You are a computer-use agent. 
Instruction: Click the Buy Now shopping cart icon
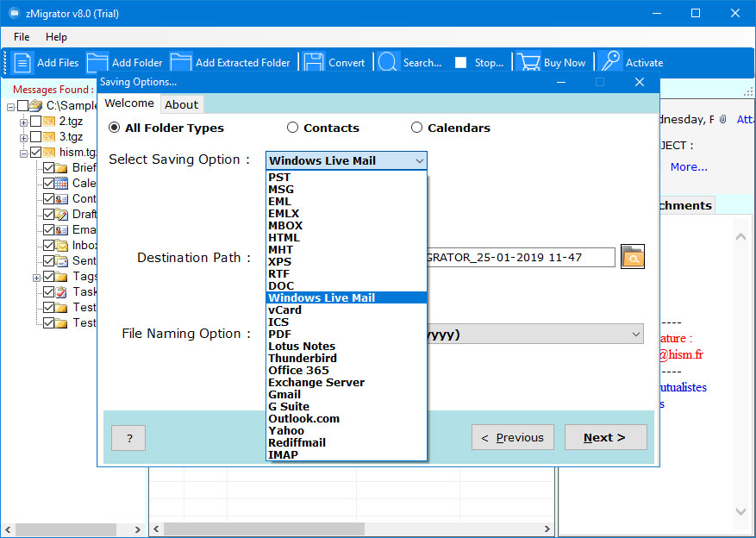pyautogui.click(x=528, y=63)
